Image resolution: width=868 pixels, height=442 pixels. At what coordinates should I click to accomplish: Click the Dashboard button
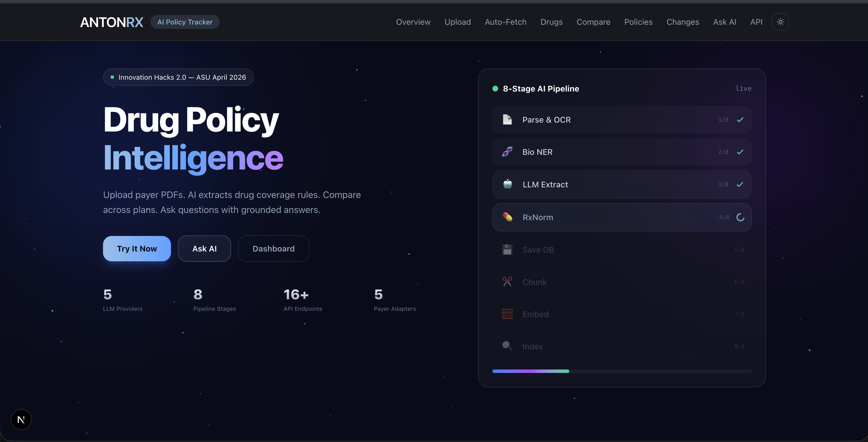273,249
